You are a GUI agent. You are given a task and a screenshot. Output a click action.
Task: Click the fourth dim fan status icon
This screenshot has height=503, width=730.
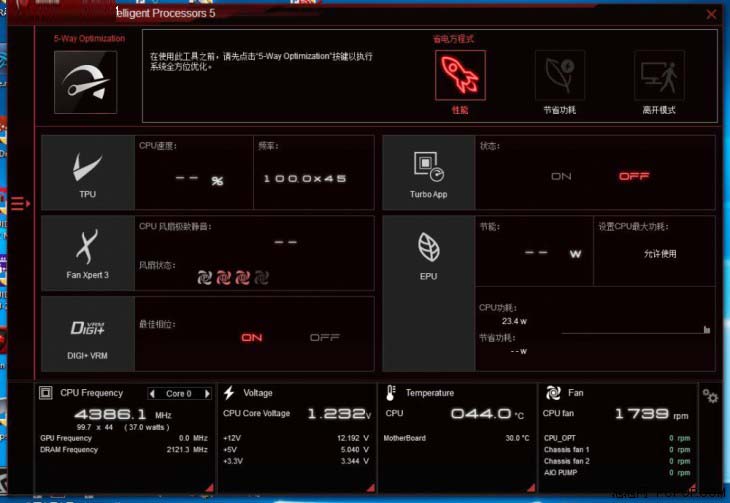(261, 278)
